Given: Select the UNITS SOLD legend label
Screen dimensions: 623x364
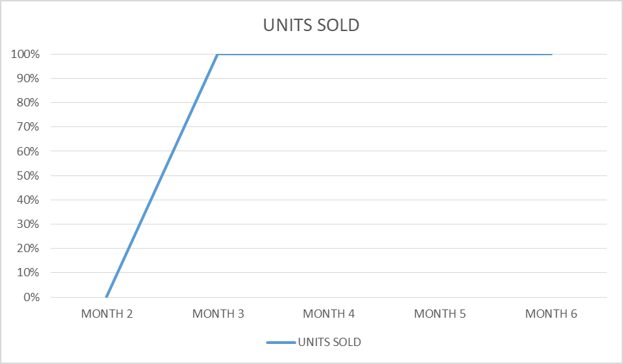Looking at the screenshot, I should click(329, 342).
